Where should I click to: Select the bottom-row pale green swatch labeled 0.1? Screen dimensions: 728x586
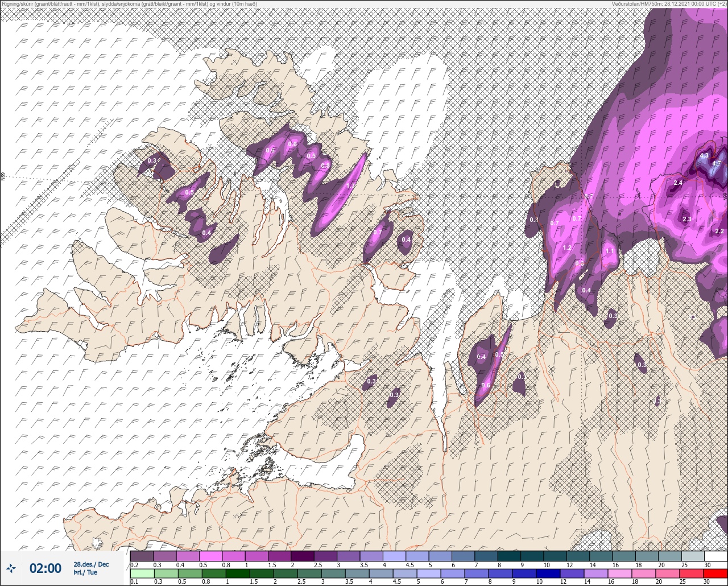point(142,573)
